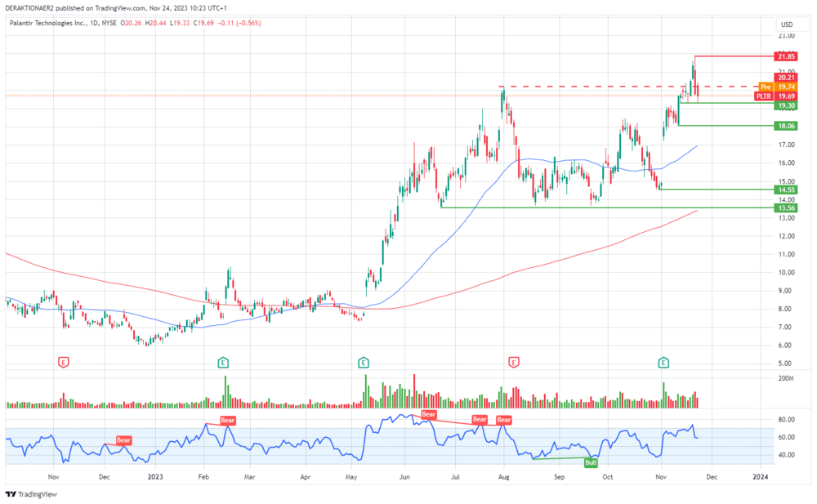Image resolution: width=817 pixels, height=504 pixels.
Task: Click the Jun label on the time axis
Action: (404, 476)
